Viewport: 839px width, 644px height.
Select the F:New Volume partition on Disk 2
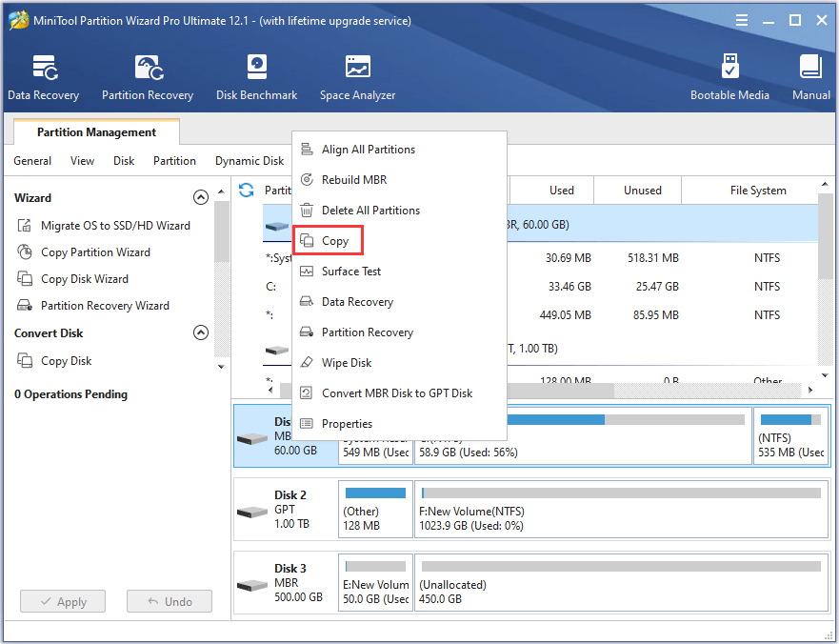pyautogui.click(x=621, y=509)
